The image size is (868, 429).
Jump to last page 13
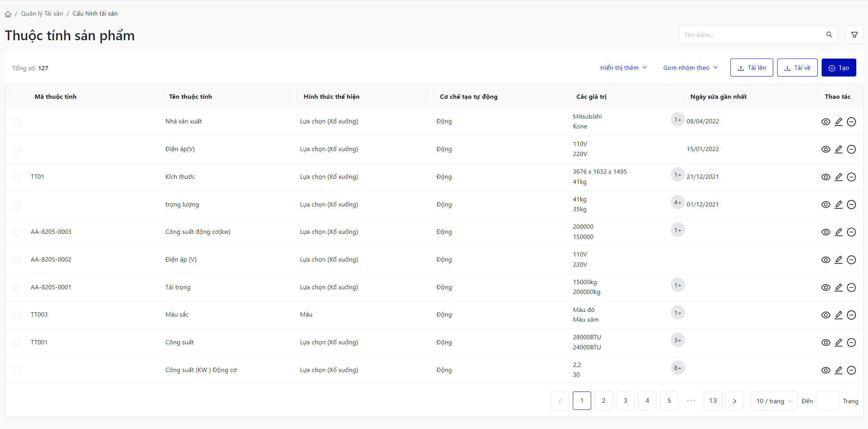[x=712, y=401]
